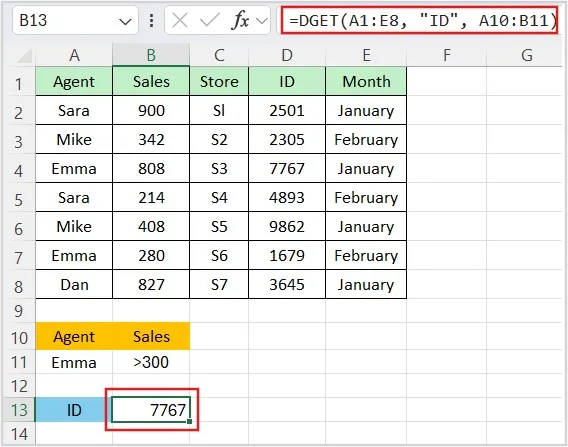Select the cell with sales 214
568x447 pixels.
pyautogui.click(x=151, y=197)
